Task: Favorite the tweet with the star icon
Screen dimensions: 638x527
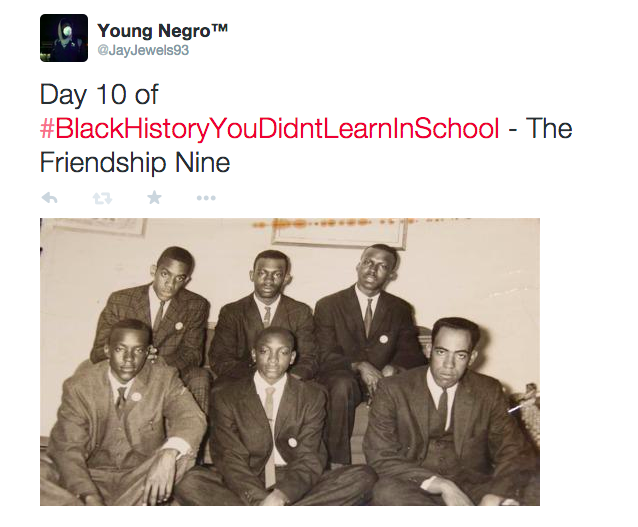Action: click(x=154, y=198)
